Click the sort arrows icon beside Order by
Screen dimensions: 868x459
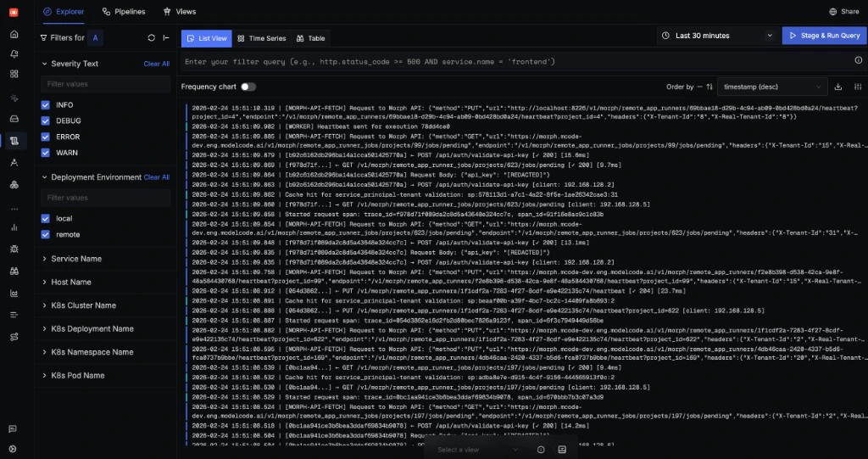pos(709,87)
